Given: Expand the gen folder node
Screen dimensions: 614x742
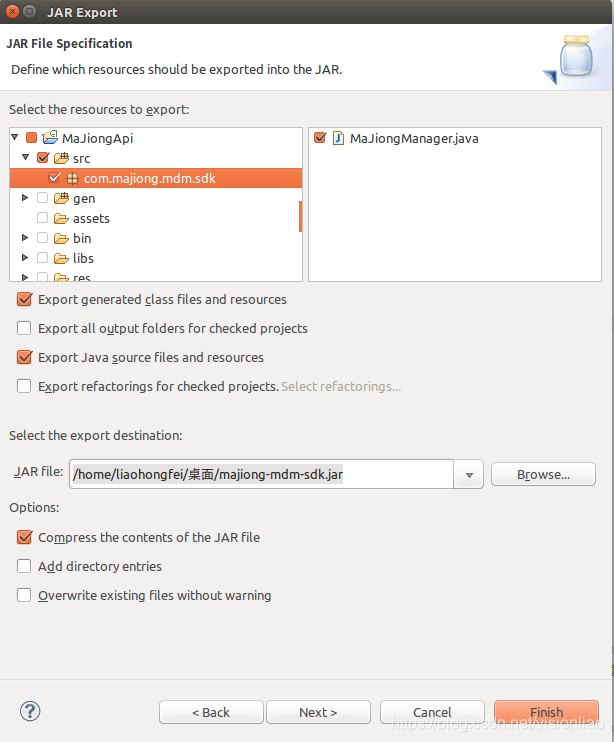Looking at the screenshot, I should click(x=25, y=198).
